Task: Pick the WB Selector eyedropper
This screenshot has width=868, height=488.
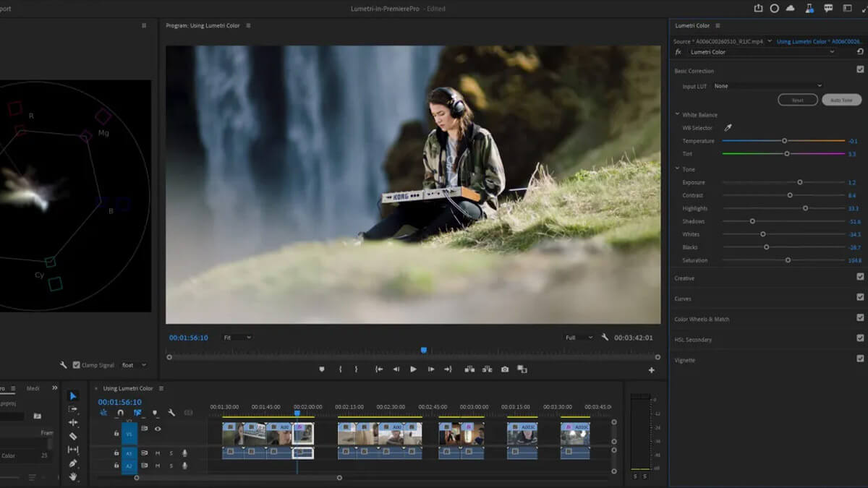Action: [728, 128]
